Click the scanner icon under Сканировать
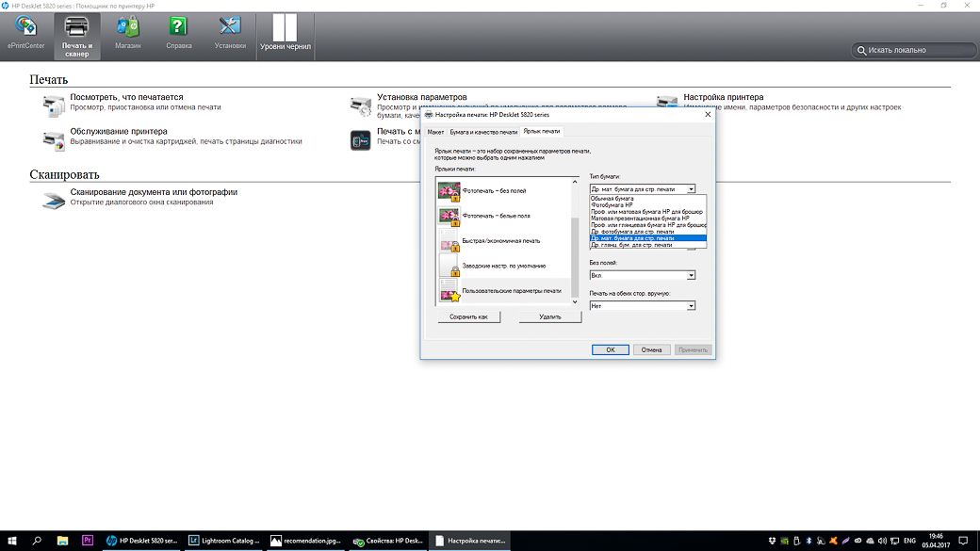This screenshot has width=980, height=551. (53, 200)
